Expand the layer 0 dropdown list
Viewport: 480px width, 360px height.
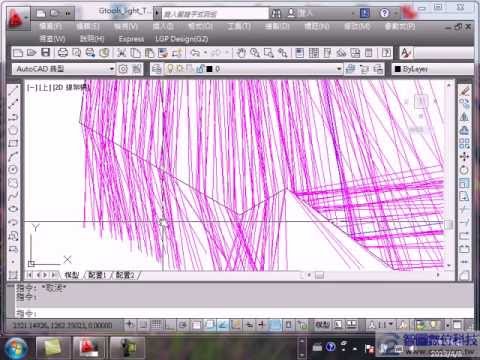339,69
